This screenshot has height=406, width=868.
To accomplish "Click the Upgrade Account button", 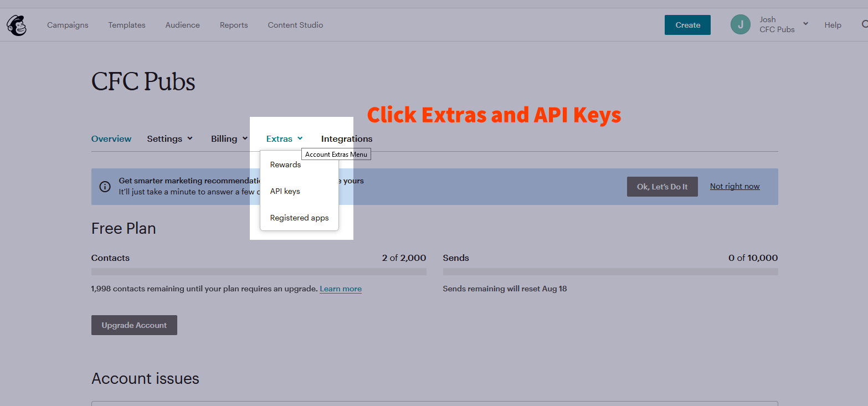I will 134,325.
